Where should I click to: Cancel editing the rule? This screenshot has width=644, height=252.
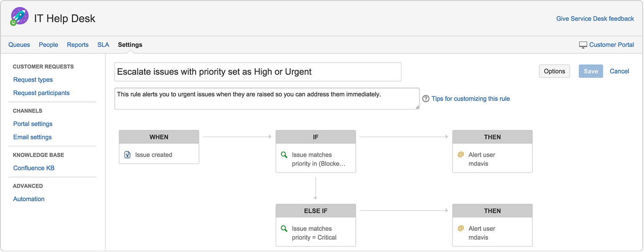619,71
